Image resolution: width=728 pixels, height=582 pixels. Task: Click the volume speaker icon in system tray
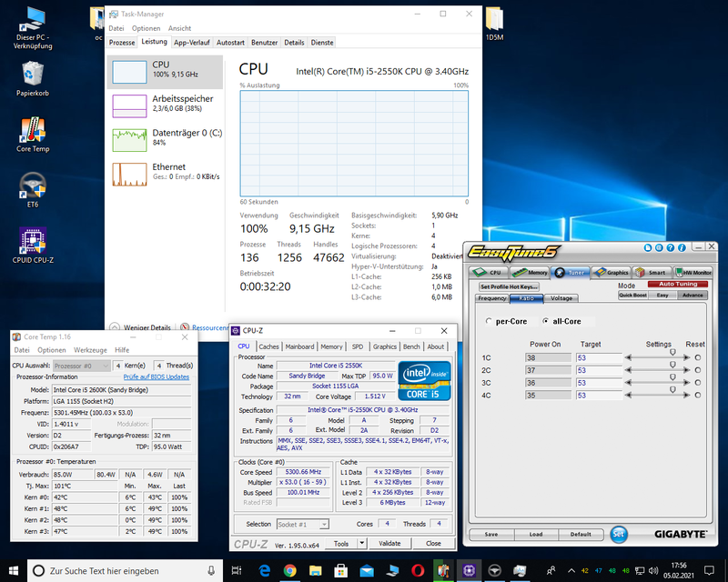tap(653, 570)
